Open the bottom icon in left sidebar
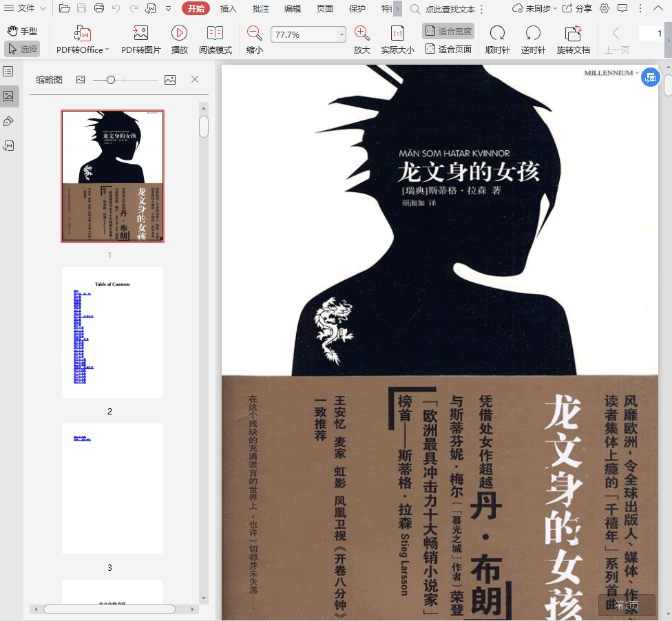The height and width of the screenshot is (621, 672). tap(8, 146)
